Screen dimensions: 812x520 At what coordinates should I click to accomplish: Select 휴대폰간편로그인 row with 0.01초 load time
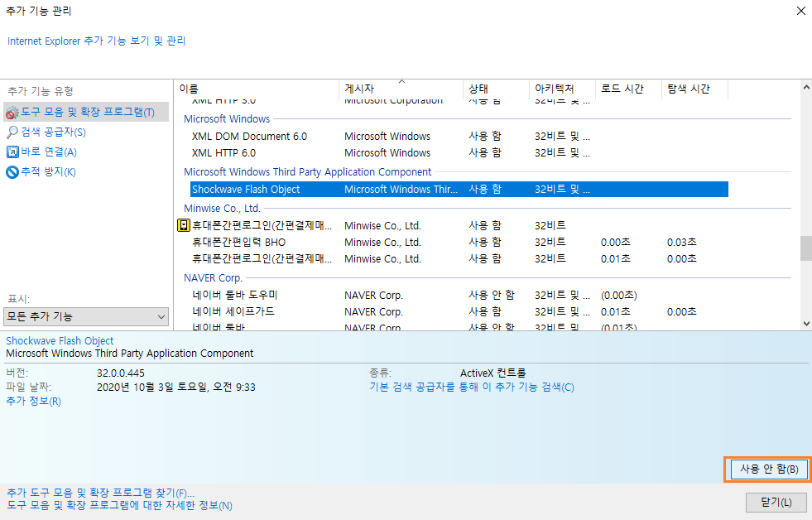click(x=459, y=258)
